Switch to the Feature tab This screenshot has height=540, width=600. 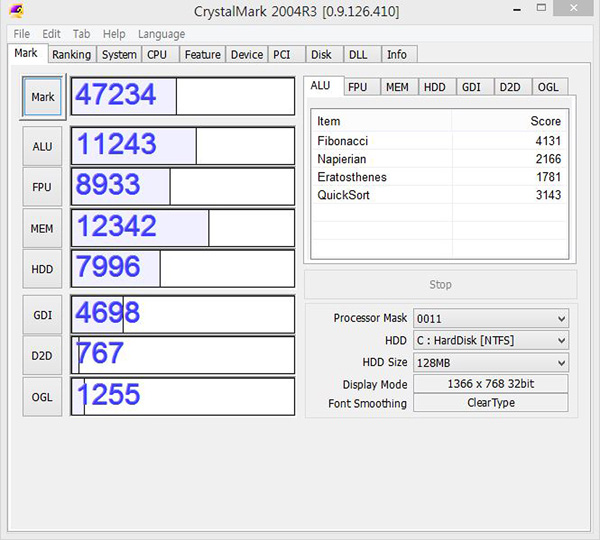click(x=202, y=55)
